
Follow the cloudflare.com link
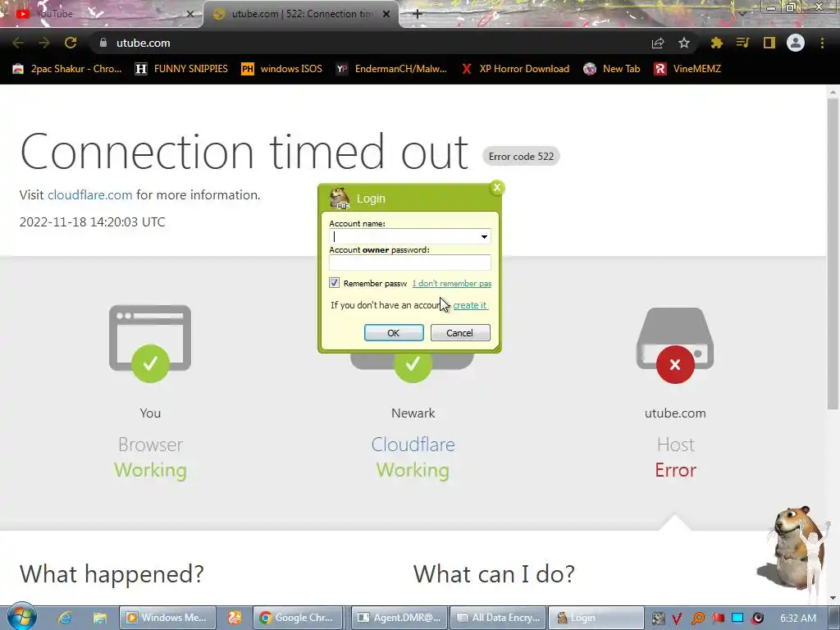(90, 195)
